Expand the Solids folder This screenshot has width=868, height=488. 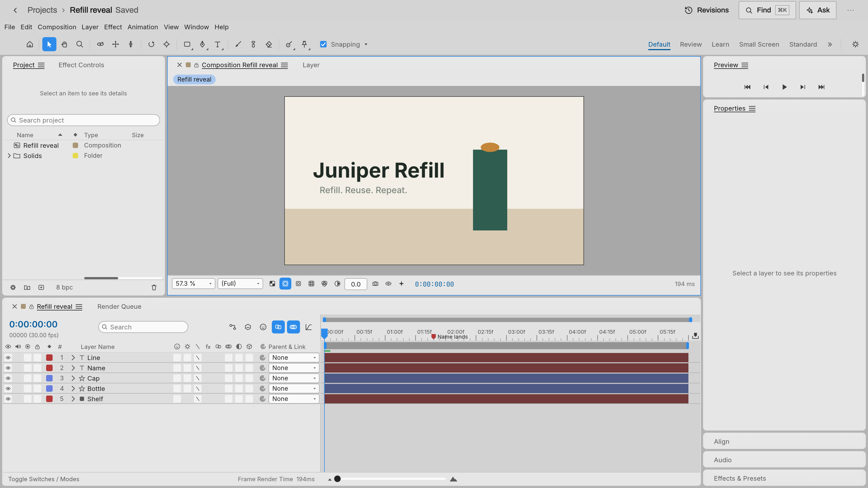click(9, 156)
